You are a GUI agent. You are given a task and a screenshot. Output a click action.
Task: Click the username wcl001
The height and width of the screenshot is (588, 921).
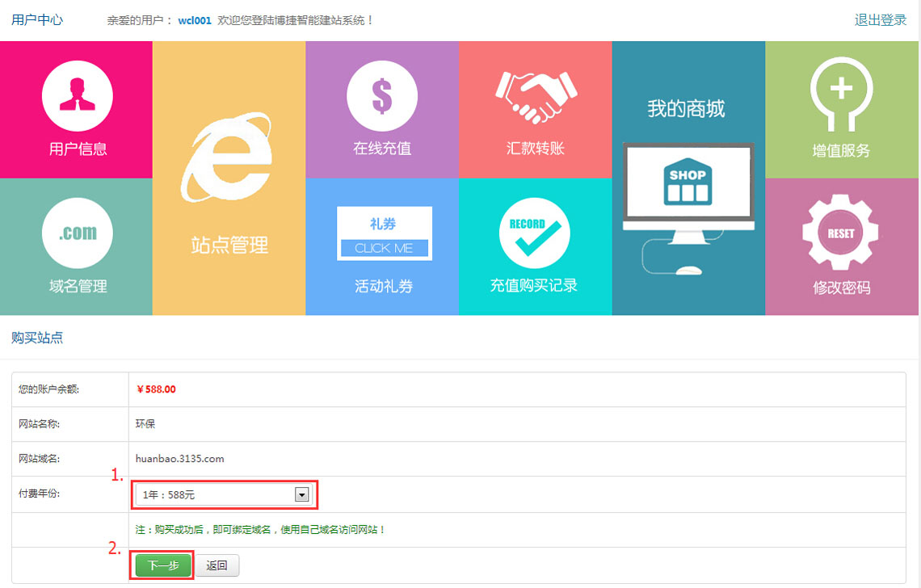click(194, 20)
